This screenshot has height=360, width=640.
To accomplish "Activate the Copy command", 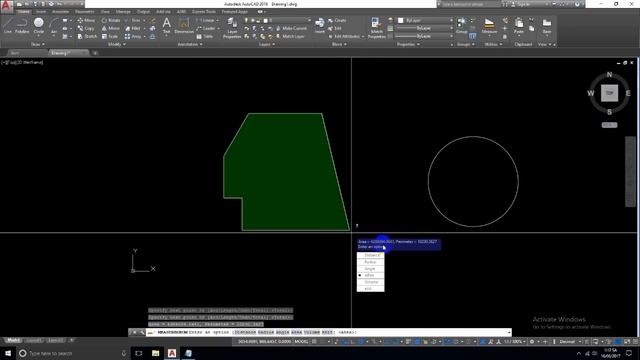I will click(x=86, y=28).
